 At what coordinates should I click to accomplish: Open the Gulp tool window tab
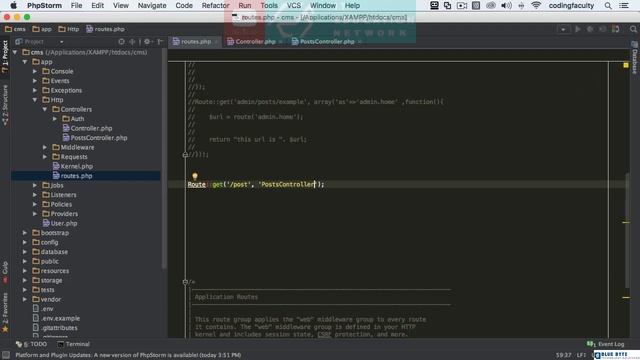(5, 272)
